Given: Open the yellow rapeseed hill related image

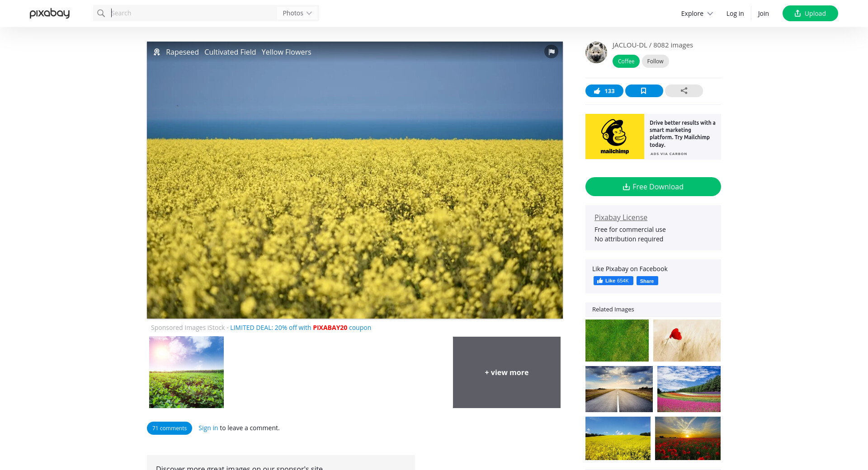Looking at the screenshot, I should [x=618, y=438].
